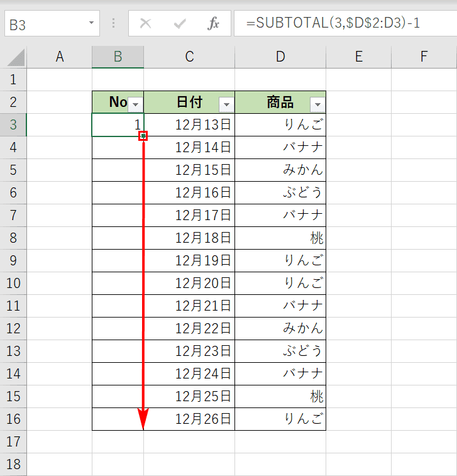Select row 2 header
Image resolution: width=457 pixels, height=476 pixels.
[13, 102]
